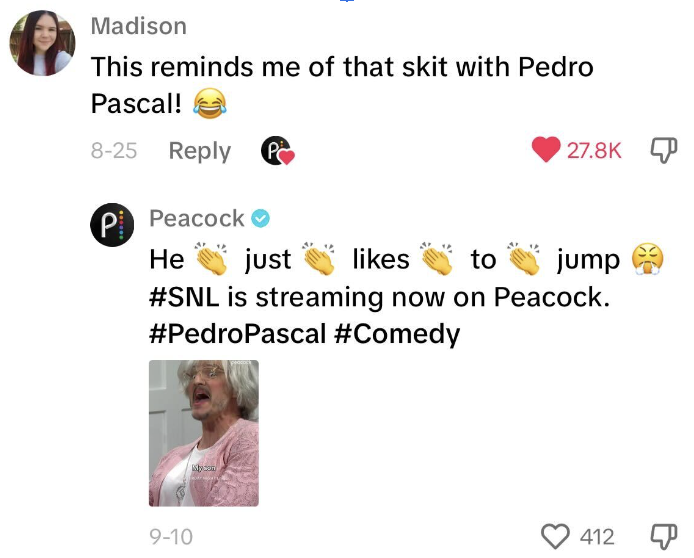Dislike Peacock's reply with thumbs-down icon
Image resolution: width=694 pixels, height=558 pixels.
point(663,536)
